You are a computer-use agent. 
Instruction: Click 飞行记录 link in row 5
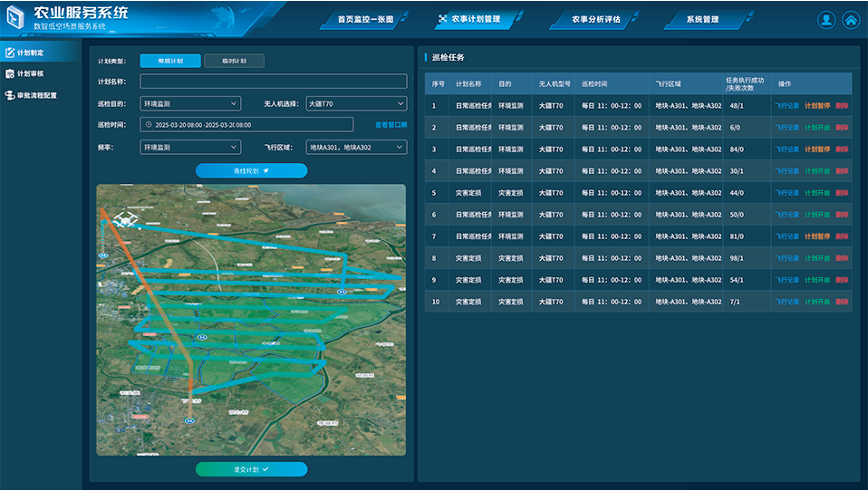(786, 193)
